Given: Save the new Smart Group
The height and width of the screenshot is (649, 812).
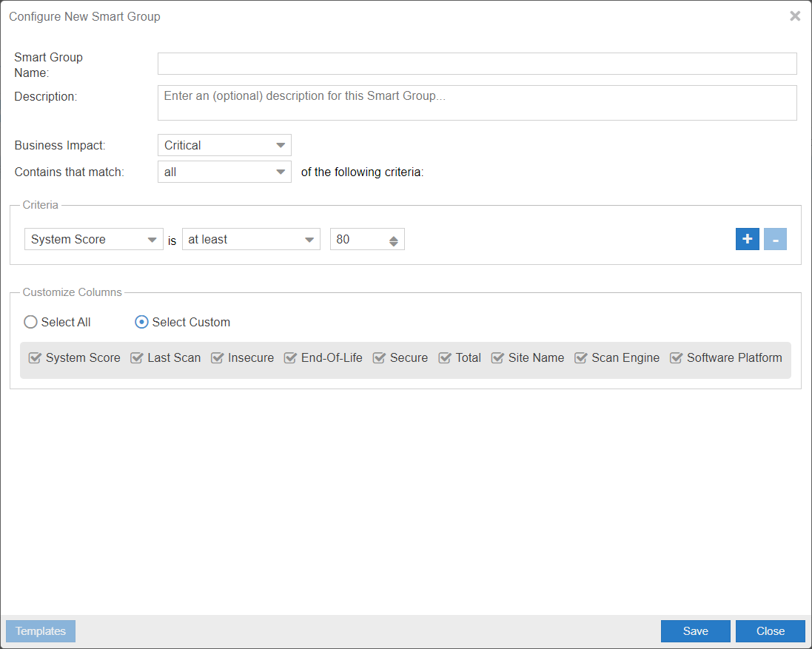Looking at the screenshot, I should coord(696,631).
